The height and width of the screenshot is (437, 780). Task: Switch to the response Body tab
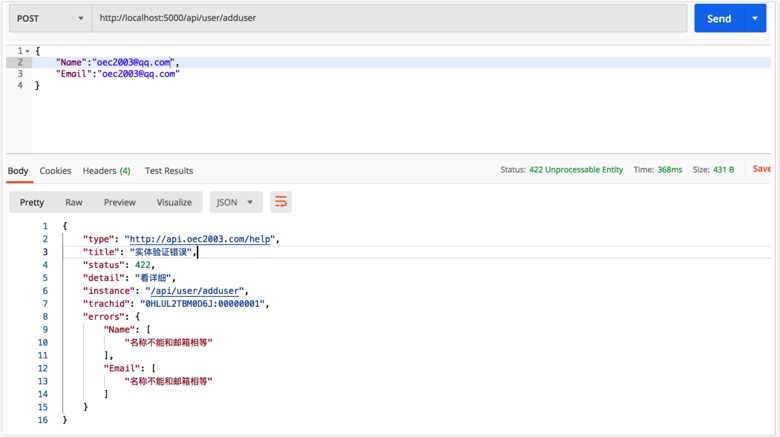pos(18,171)
